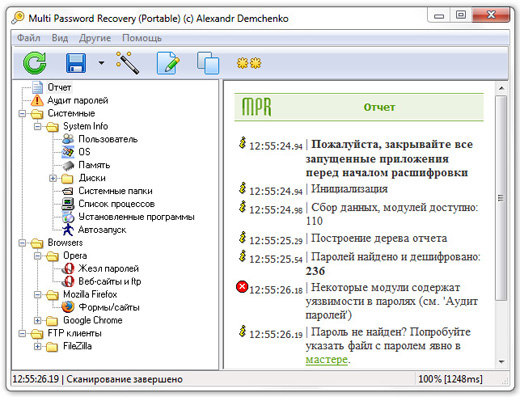
Task: Select the Отчет document icon in tree
Action: click(37, 87)
